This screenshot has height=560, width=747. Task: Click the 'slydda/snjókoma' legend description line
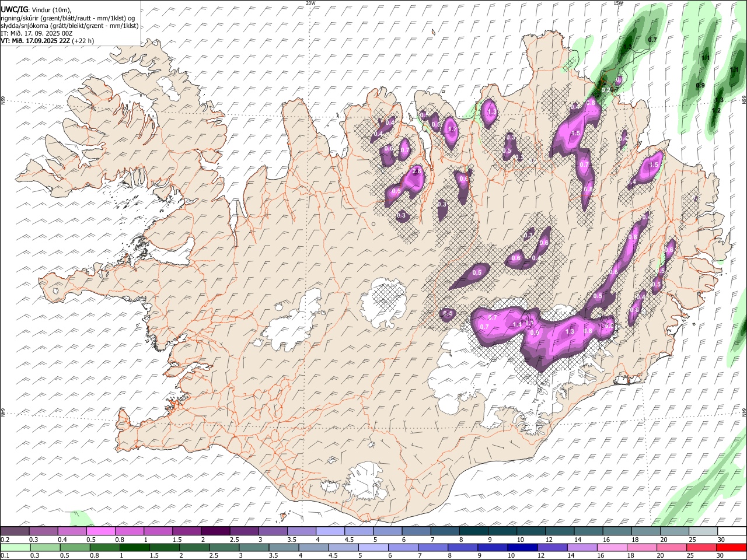click(x=69, y=26)
